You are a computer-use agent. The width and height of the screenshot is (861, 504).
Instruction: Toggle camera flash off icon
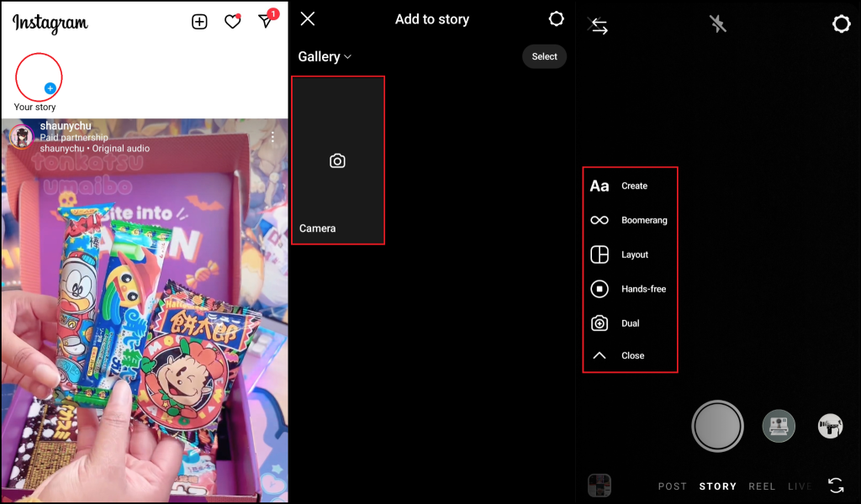point(717,24)
